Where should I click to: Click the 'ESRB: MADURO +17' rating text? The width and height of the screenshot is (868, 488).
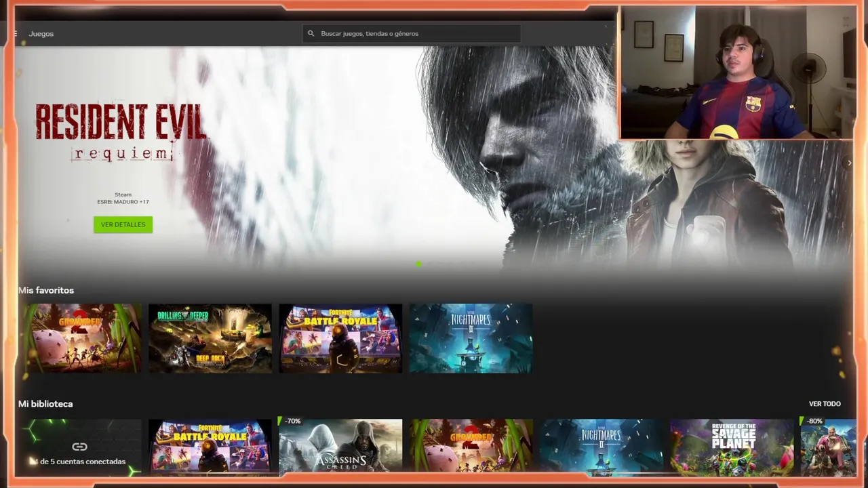pos(123,202)
